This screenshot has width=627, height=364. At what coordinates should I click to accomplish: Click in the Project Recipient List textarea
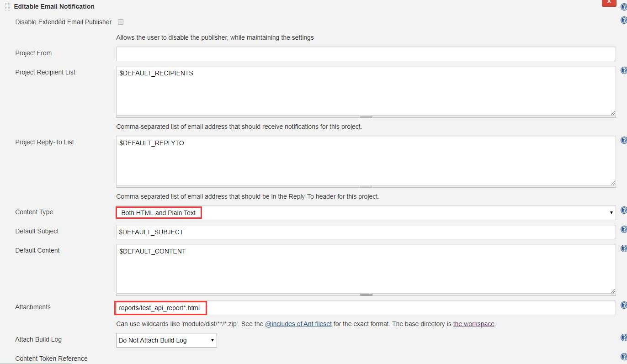click(366, 90)
